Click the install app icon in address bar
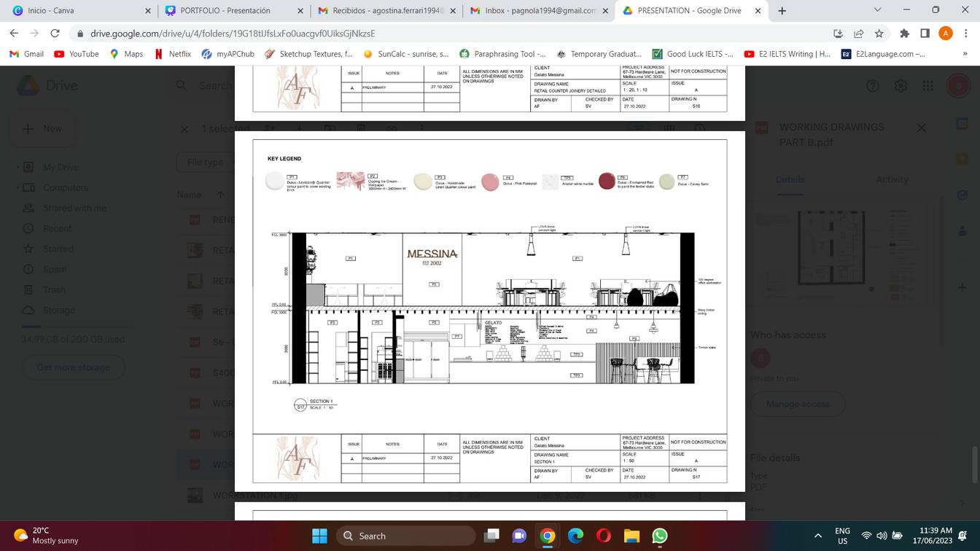Screen dimensions: 980x551 coord(839,34)
